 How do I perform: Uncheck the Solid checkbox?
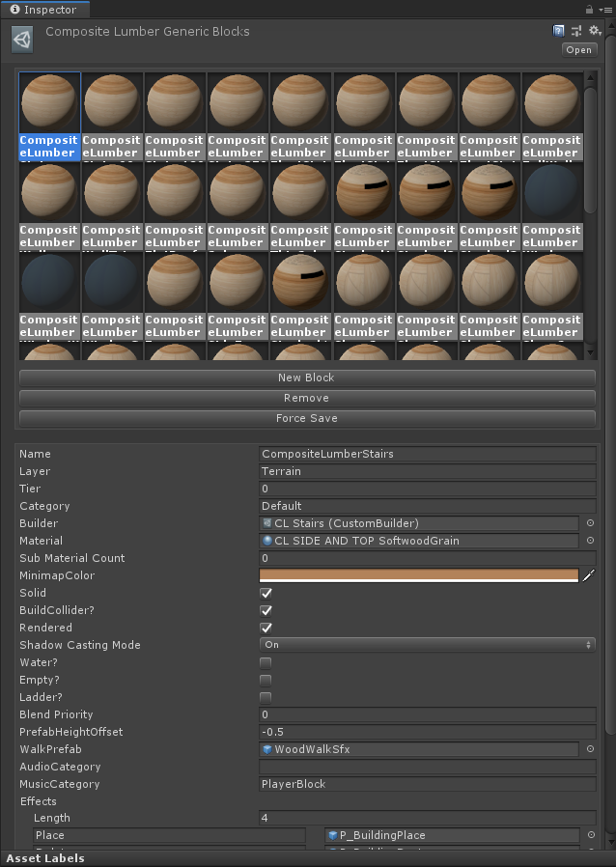tap(266, 593)
